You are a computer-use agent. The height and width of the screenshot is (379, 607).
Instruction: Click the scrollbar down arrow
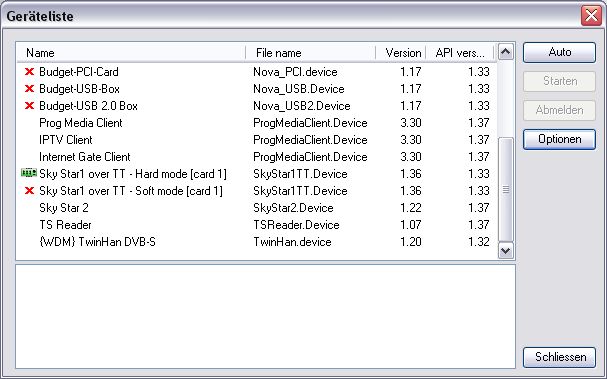[x=506, y=250]
